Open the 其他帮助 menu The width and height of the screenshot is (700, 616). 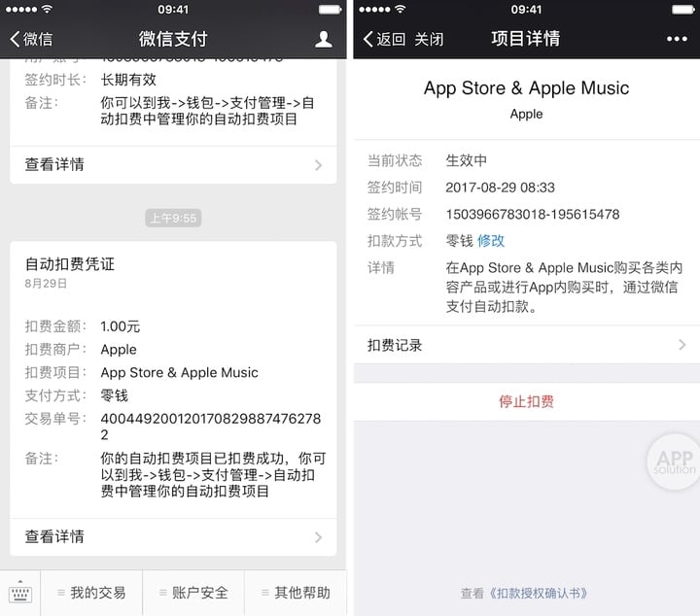296,593
